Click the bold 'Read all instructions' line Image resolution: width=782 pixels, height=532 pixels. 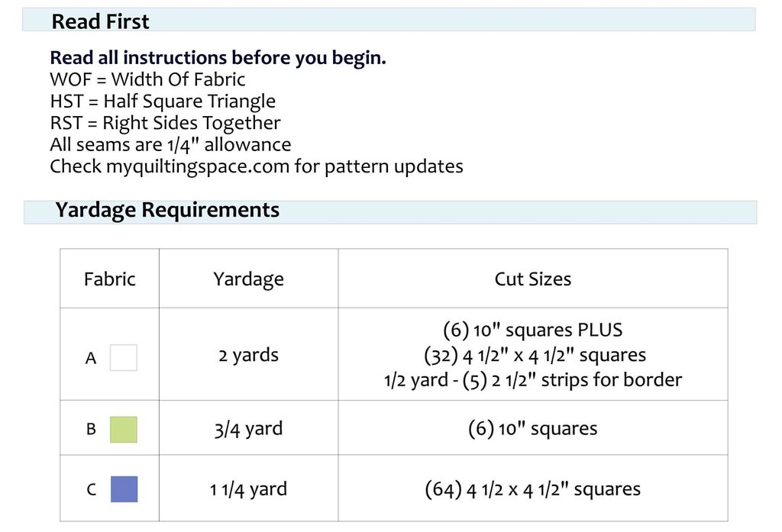click(x=218, y=58)
